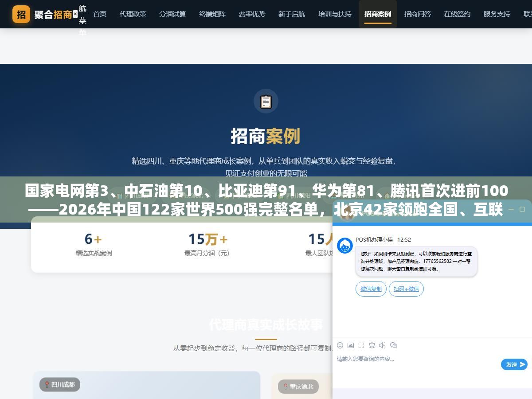532x399 pixels.
Task: Open 服务支持 in navigation
Action: point(497,14)
